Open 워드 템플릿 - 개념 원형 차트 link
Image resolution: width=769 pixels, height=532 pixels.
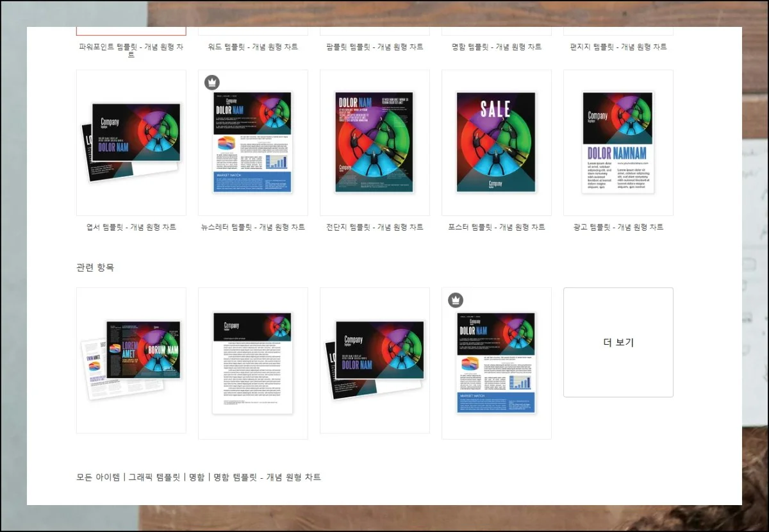point(252,47)
